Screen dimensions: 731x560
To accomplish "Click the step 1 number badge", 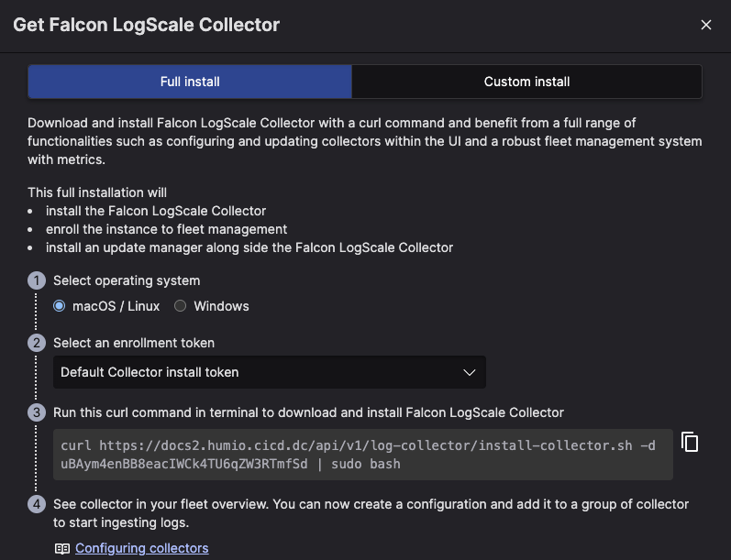I will 37,280.
